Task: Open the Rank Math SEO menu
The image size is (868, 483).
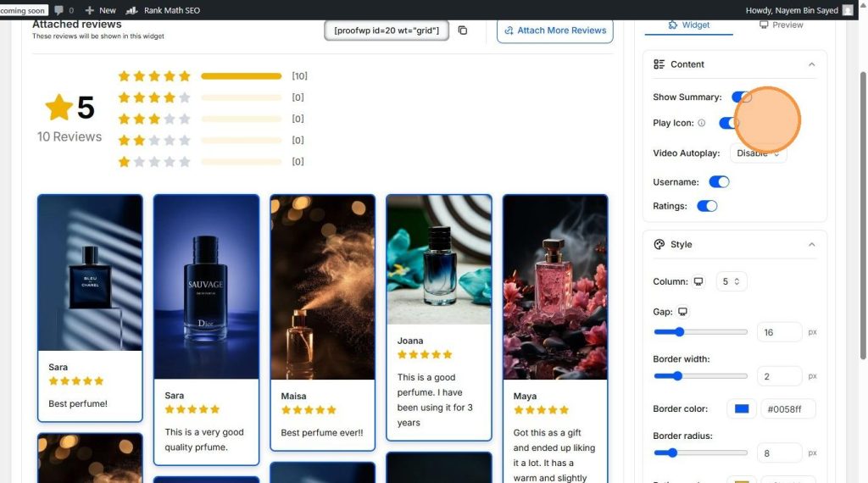Action: tap(163, 10)
